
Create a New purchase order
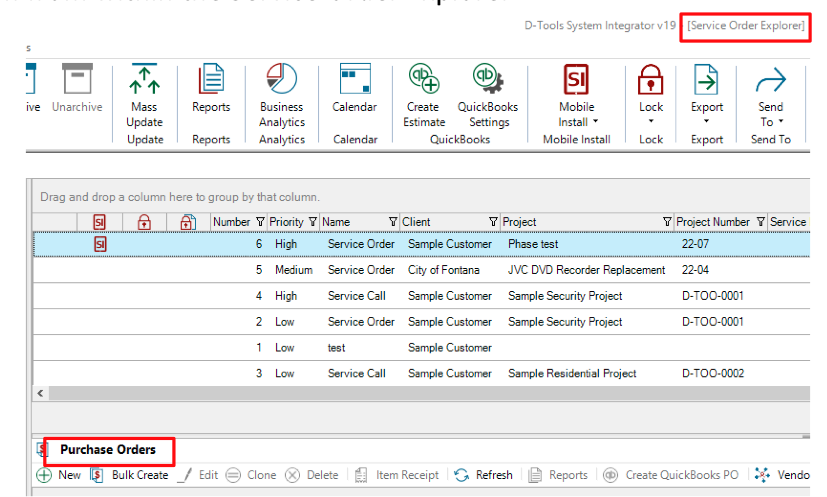point(59,475)
